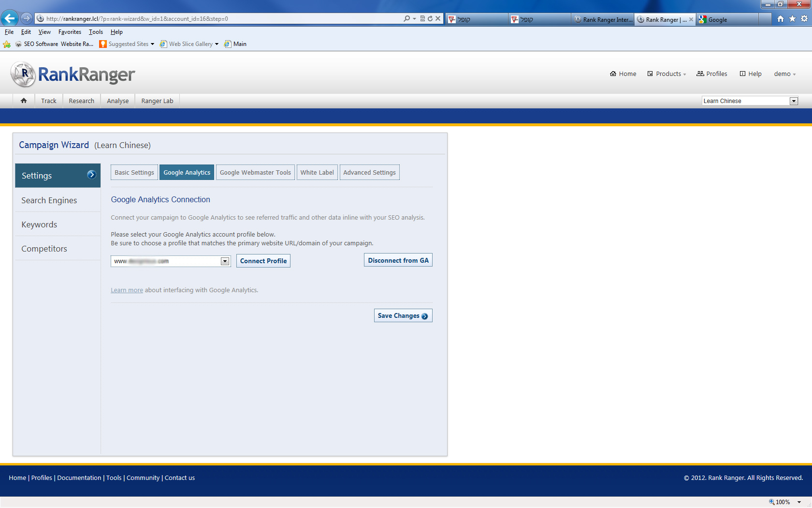Image resolution: width=812 pixels, height=508 pixels.
Task: Go to Home in the site header
Action: click(x=623, y=74)
